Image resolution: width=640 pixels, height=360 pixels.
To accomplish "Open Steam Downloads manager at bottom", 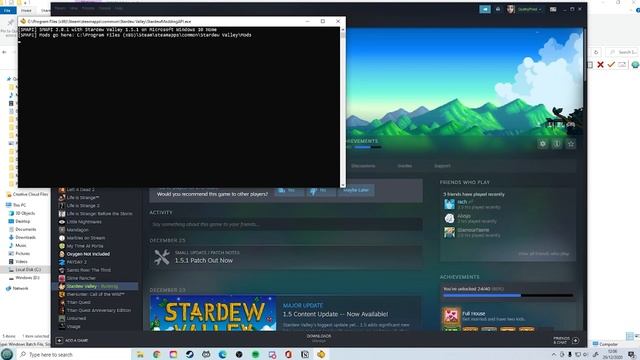I will (x=319, y=338).
